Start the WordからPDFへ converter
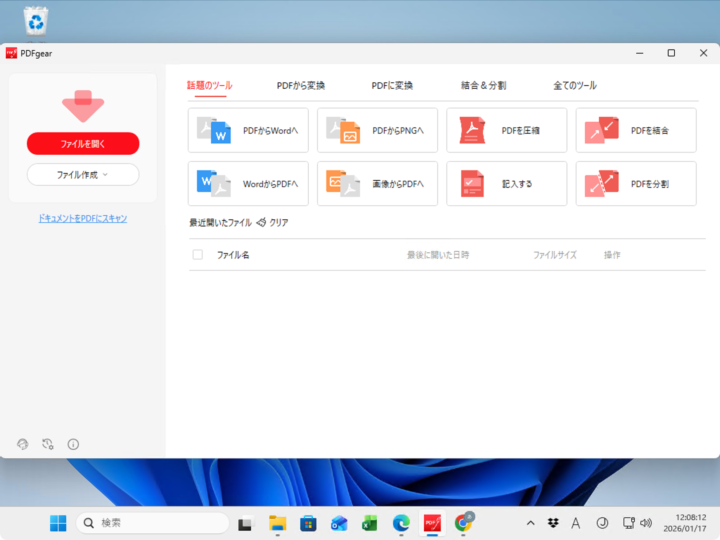The height and width of the screenshot is (540, 720). tap(248, 184)
